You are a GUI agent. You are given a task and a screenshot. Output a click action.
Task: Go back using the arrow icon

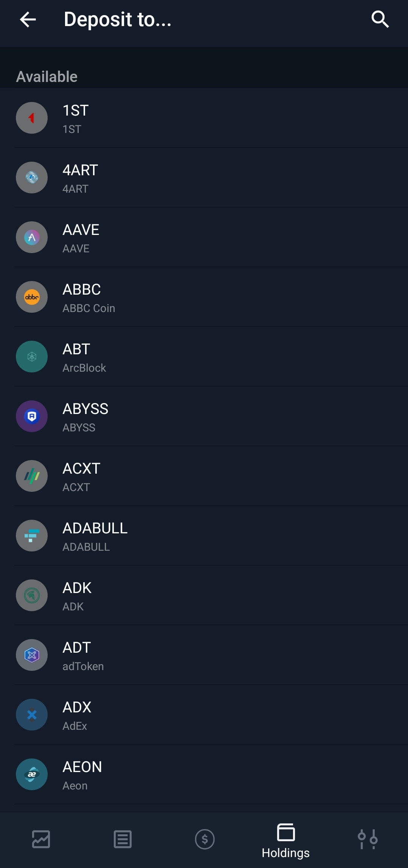pos(28,19)
